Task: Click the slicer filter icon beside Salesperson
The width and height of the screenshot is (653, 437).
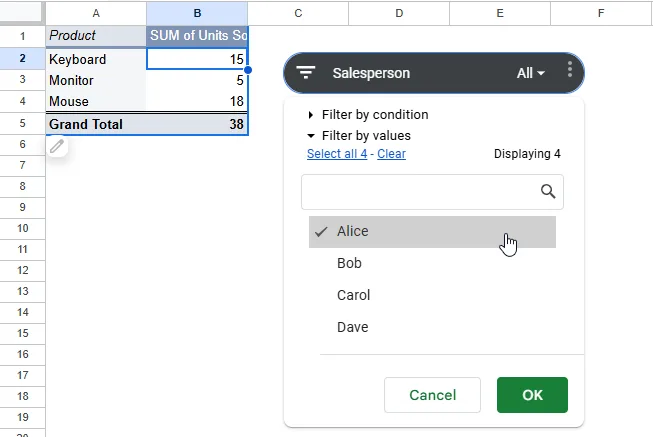Action: click(306, 73)
